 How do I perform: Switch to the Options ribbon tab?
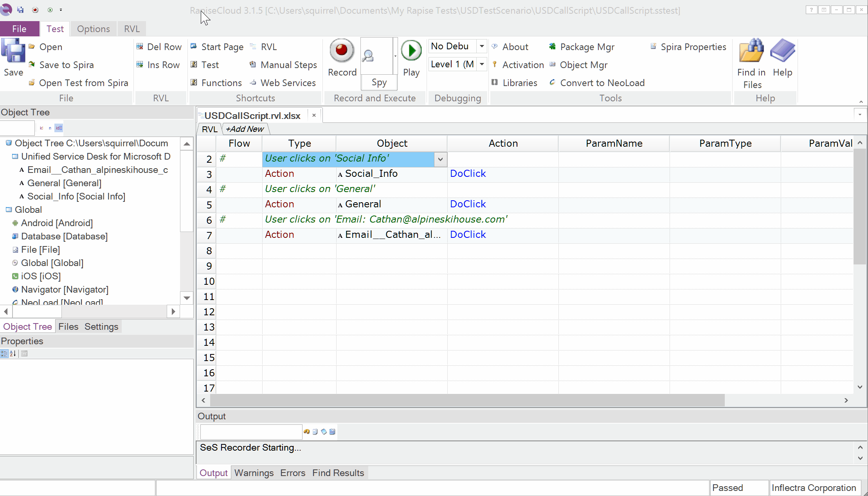(93, 29)
